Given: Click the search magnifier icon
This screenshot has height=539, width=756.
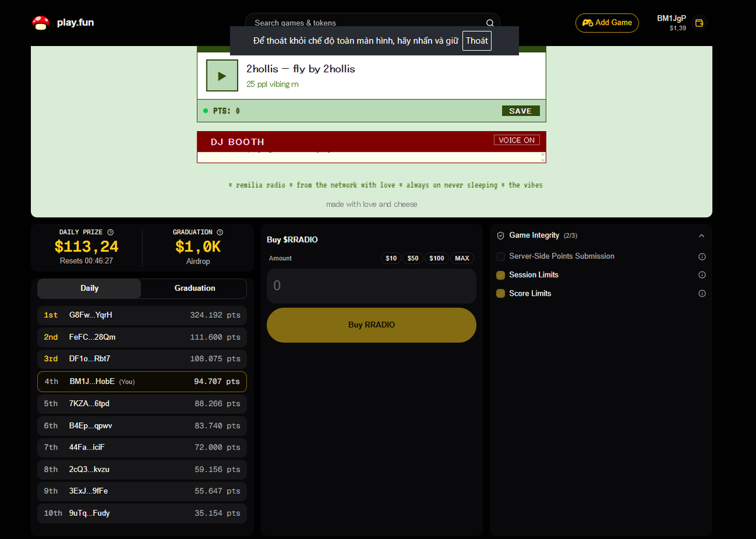Looking at the screenshot, I should [490, 23].
